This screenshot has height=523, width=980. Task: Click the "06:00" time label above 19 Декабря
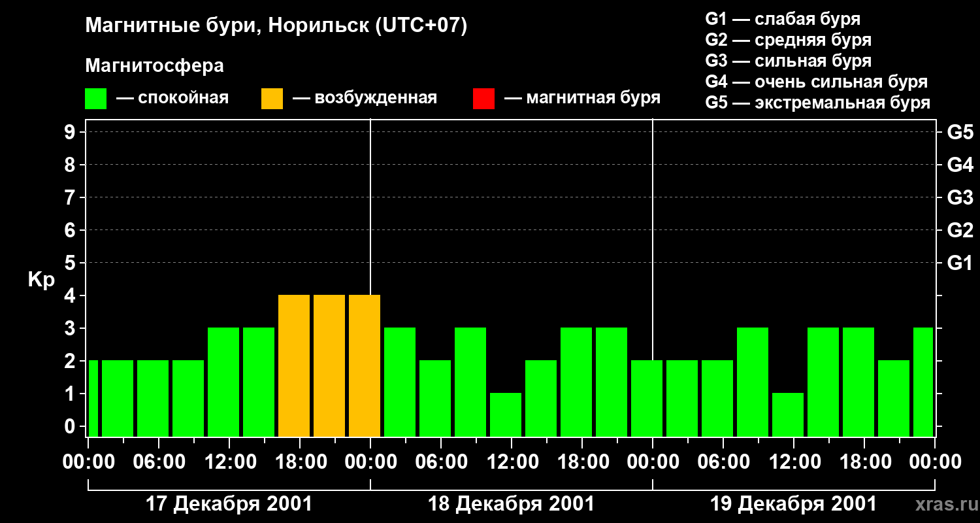coord(723,462)
